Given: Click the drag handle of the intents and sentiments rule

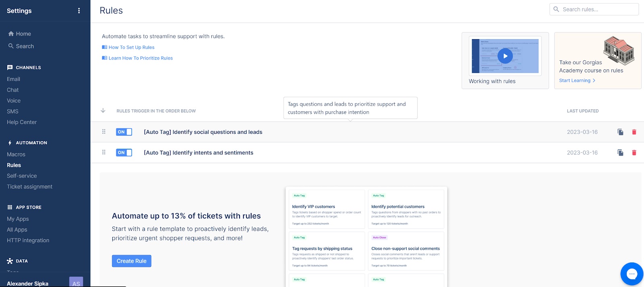Looking at the screenshot, I should [104, 152].
